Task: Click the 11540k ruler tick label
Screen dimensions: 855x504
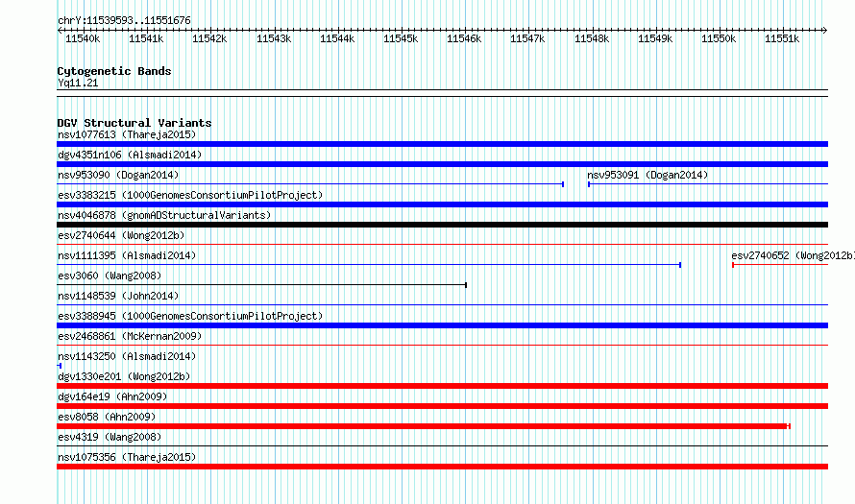Action: click(x=83, y=38)
